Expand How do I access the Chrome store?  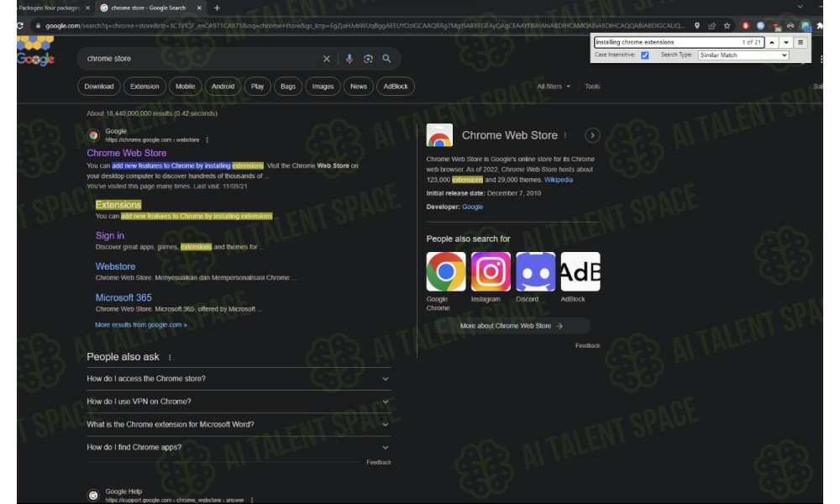click(x=239, y=379)
